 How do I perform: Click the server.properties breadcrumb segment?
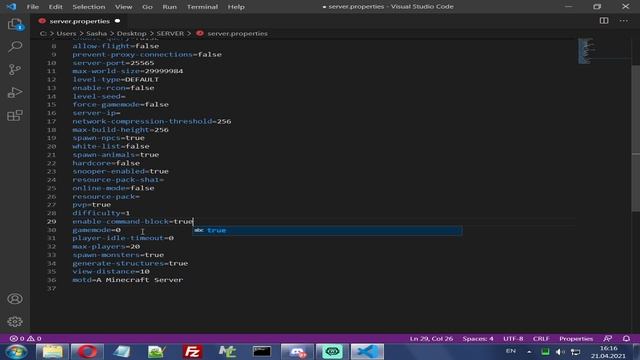(237, 33)
